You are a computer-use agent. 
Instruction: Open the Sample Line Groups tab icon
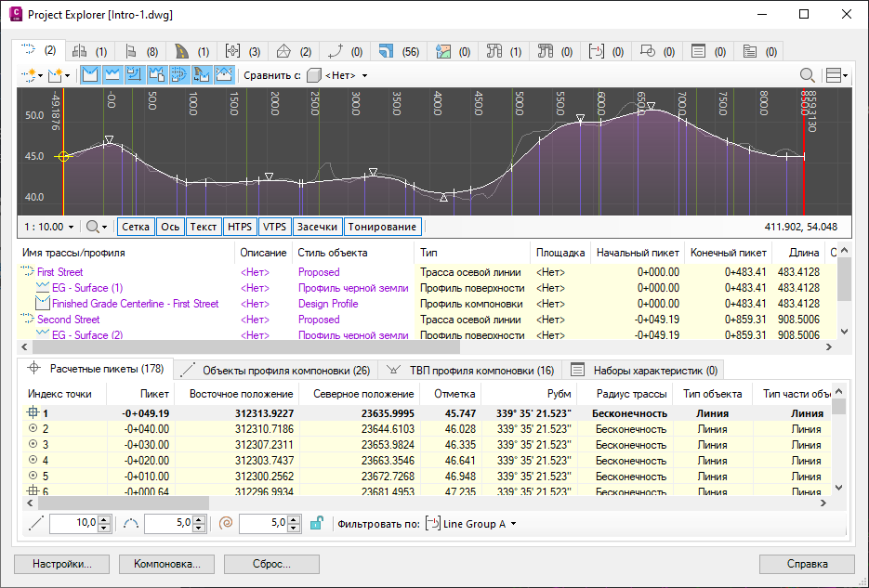click(x=596, y=51)
